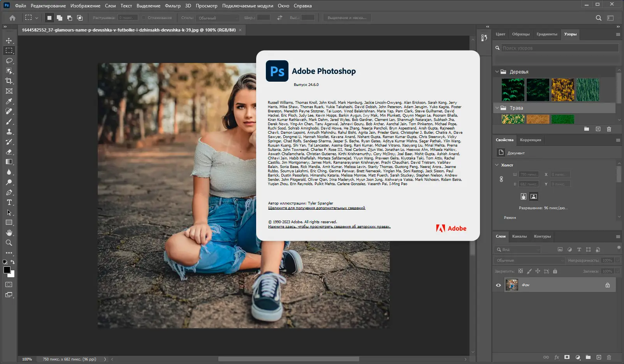
Task: Click the additional information link in About dialog
Action: [x=316, y=208]
